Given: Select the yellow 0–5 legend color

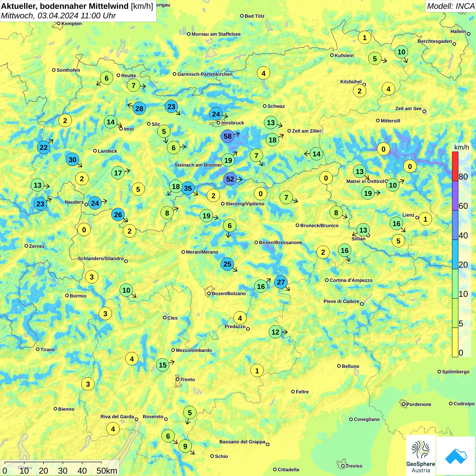Looking at the screenshot, I should coord(455,342).
